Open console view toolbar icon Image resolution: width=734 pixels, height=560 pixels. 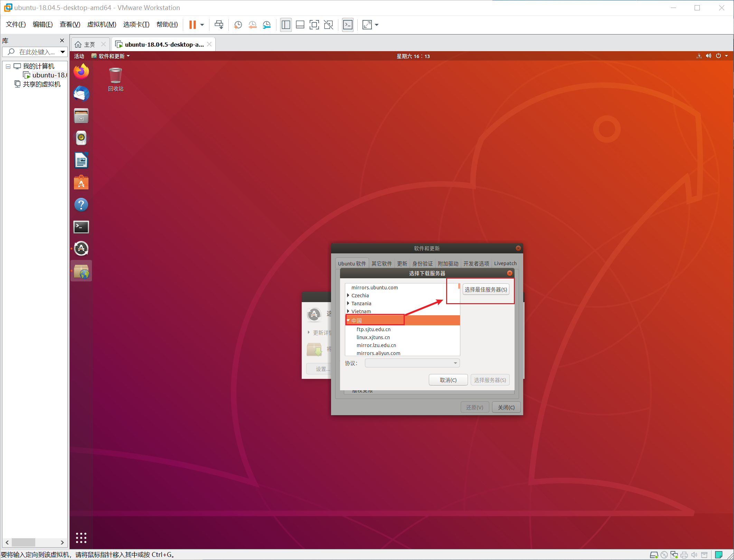(348, 25)
